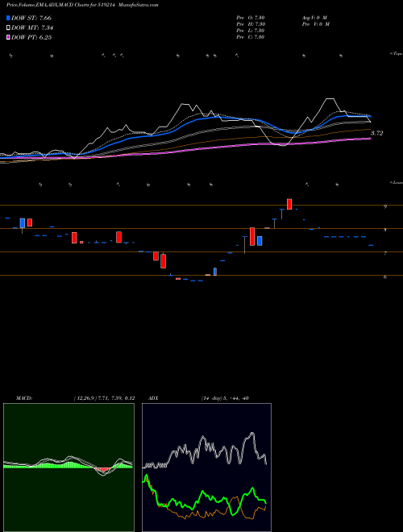The image size is (403, 532).
Task: Click the price axis label 9
Action: point(385,206)
